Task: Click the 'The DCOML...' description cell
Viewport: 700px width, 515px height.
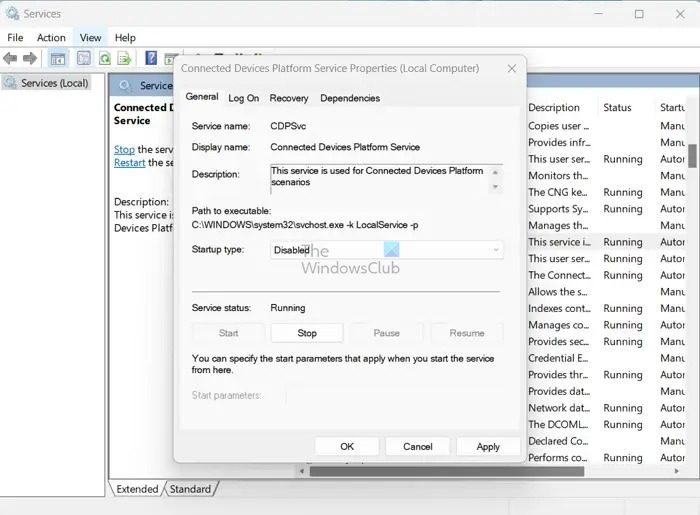Action: coord(558,424)
